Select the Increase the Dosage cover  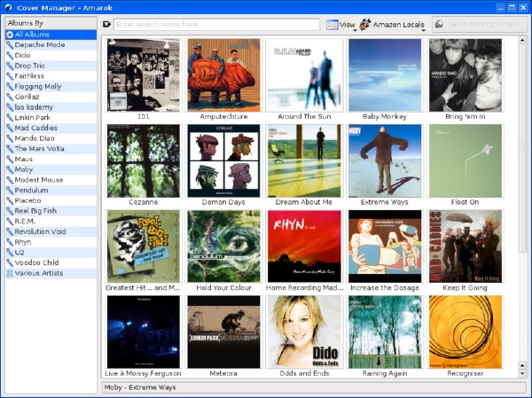pyautogui.click(x=385, y=246)
